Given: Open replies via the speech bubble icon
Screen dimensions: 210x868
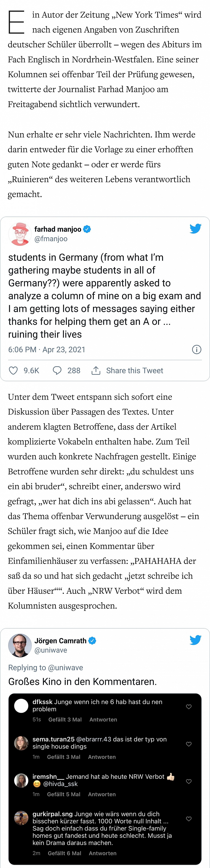Looking at the screenshot, I should 57,371.
